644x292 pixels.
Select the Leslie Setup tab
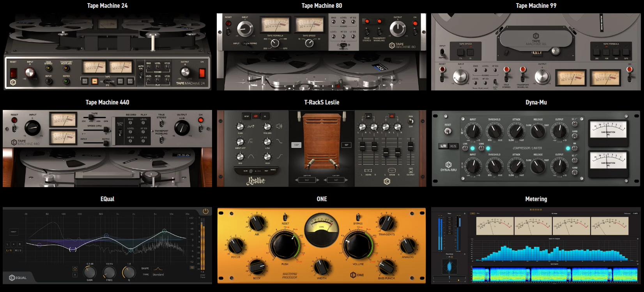pyautogui.click(x=247, y=116)
